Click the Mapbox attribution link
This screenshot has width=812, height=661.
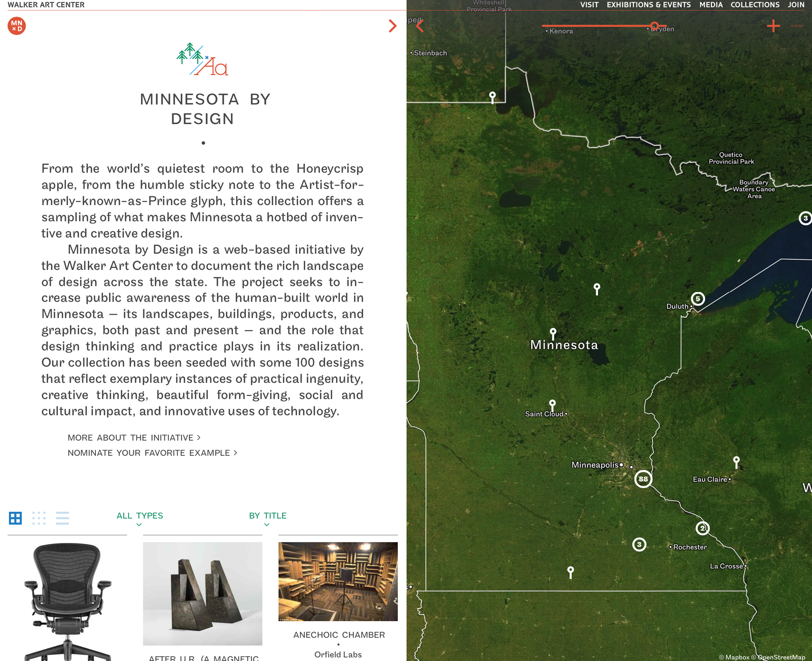tap(734, 657)
